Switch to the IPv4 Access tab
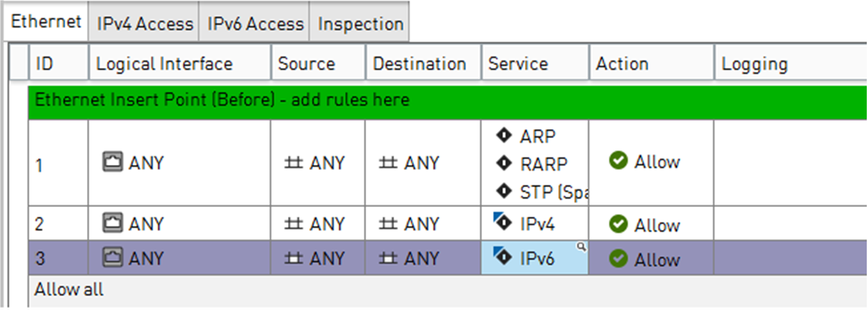The height and width of the screenshot is (310, 868). point(145,24)
